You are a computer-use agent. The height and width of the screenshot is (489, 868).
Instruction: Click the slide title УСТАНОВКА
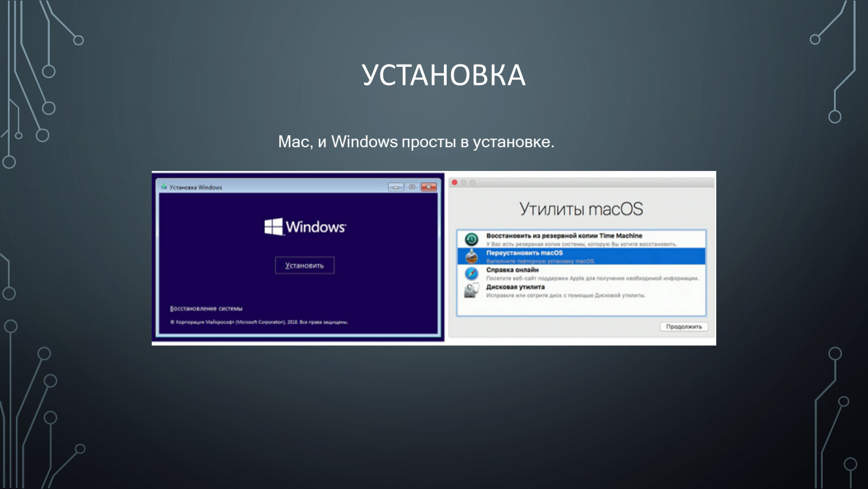[443, 75]
